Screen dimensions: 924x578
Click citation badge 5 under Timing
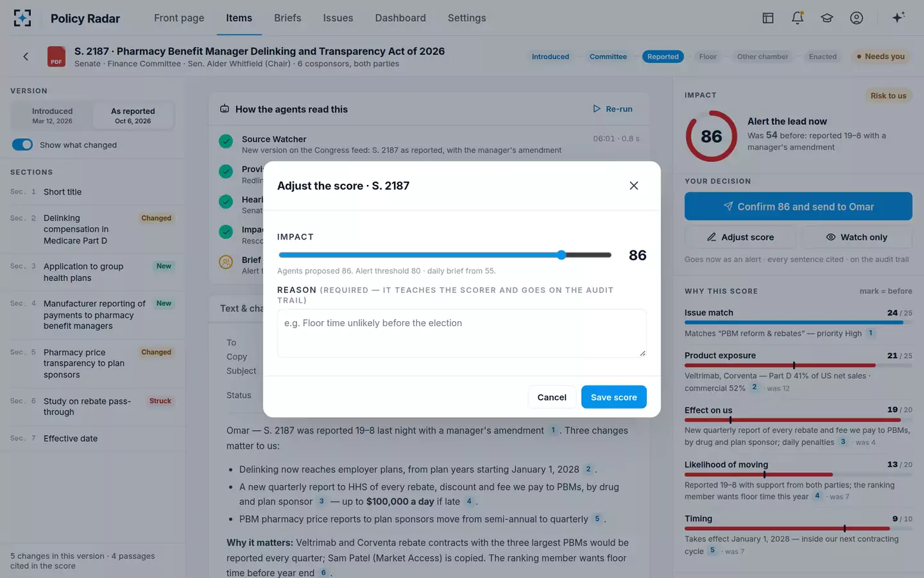712,550
